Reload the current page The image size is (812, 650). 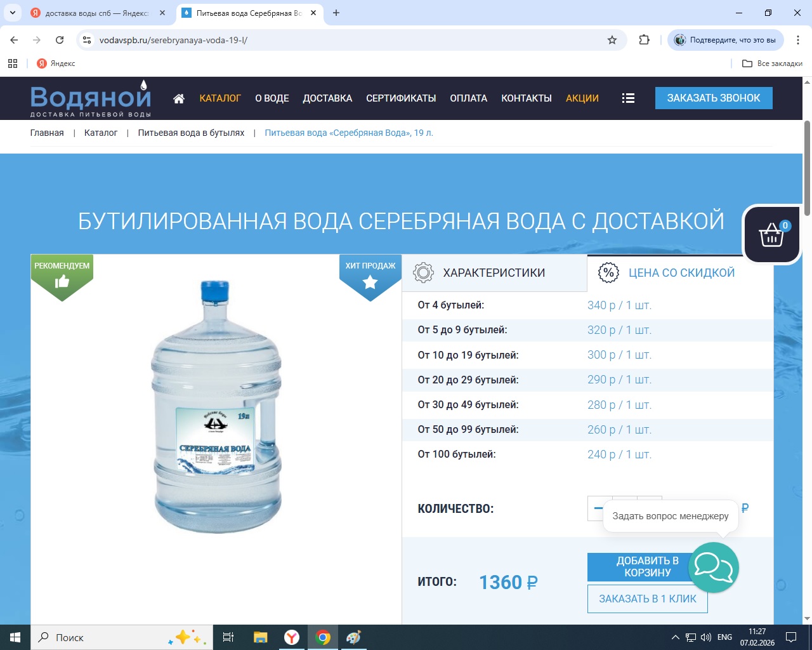60,40
